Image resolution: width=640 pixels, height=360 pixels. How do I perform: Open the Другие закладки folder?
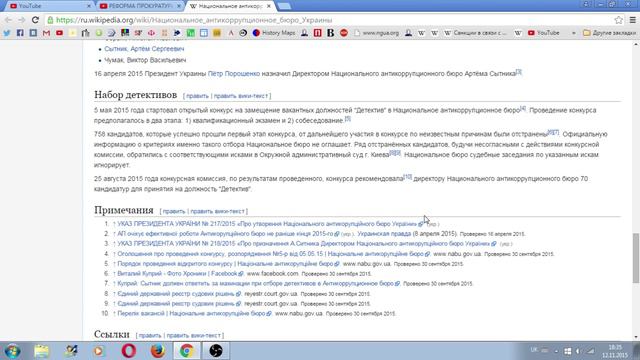pyautogui.click(x=609, y=33)
